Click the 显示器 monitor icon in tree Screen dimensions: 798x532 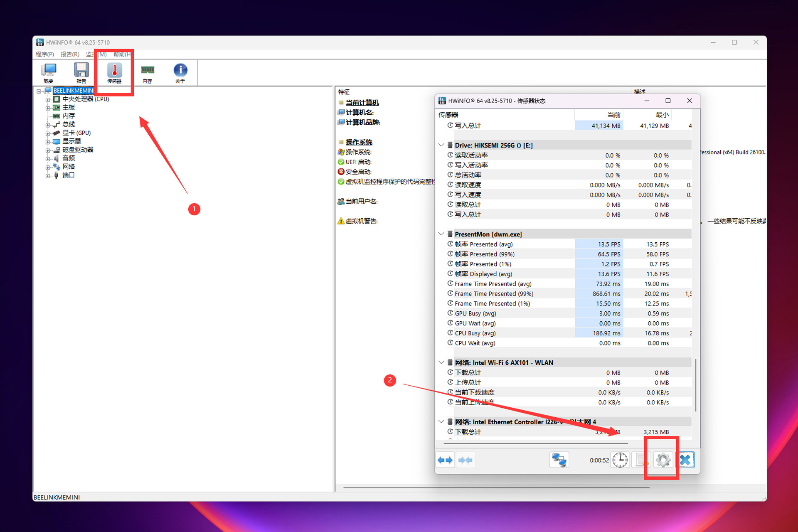pos(56,141)
